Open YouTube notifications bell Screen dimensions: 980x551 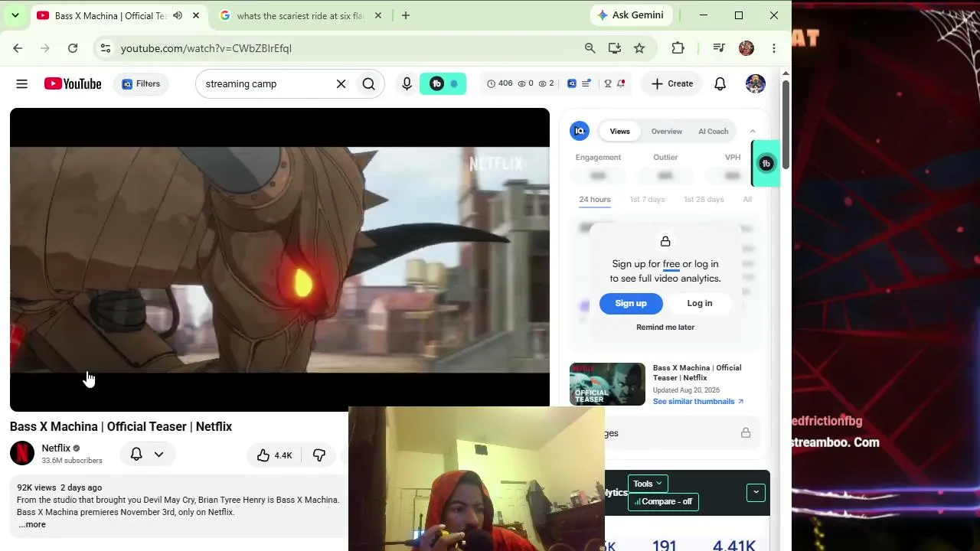click(720, 84)
